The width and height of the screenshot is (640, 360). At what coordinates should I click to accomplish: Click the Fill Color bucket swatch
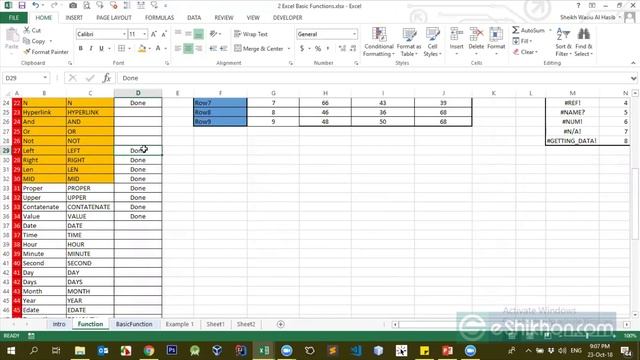pyautogui.click(x=142, y=49)
